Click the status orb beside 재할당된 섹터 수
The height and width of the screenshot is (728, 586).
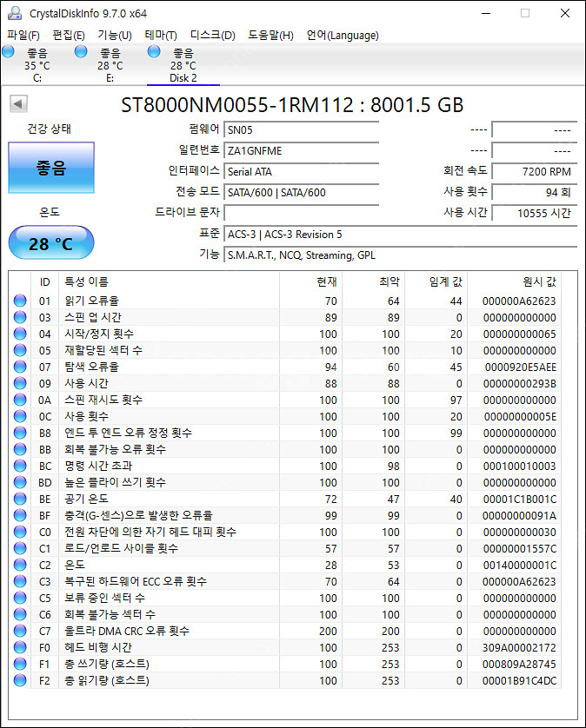pos(20,350)
